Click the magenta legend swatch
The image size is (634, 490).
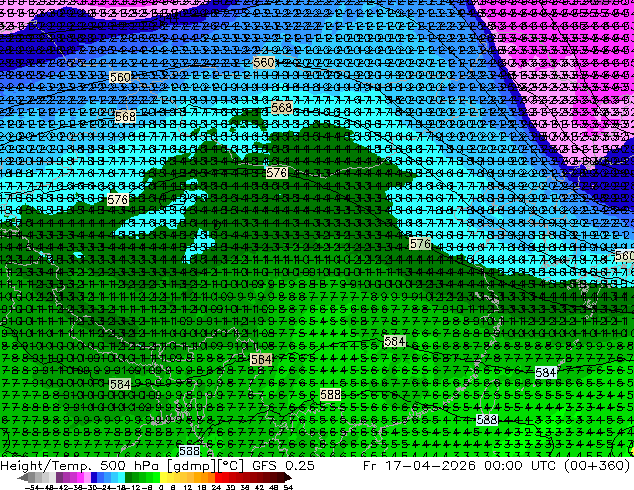click(x=80, y=477)
